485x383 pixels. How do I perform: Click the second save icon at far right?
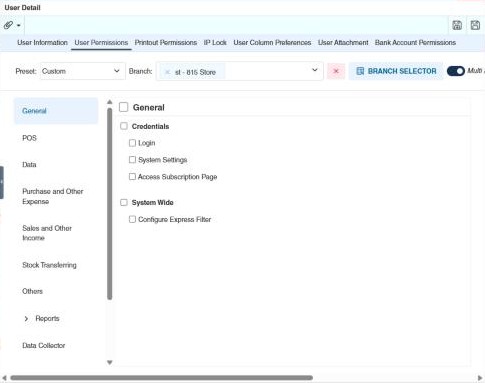click(x=475, y=25)
